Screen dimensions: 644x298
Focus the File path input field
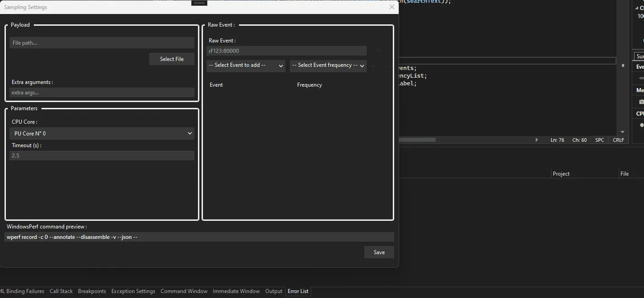pos(102,43)
